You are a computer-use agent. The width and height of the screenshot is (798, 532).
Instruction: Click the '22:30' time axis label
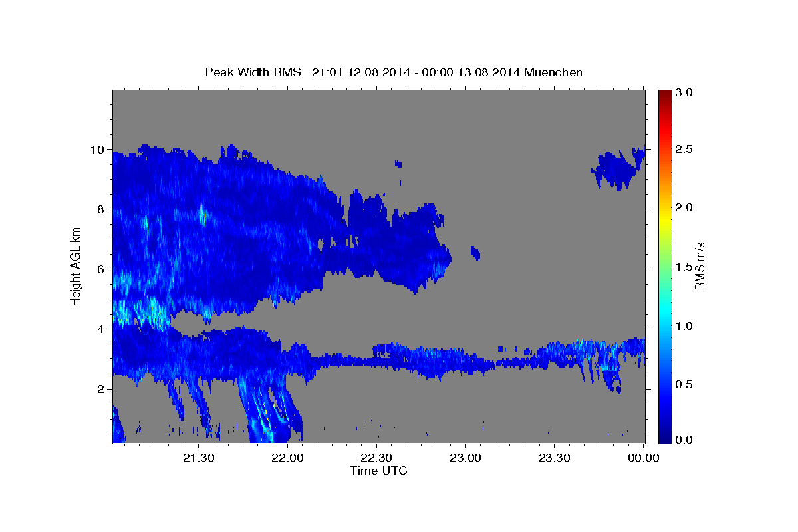[x=377, y=458]
